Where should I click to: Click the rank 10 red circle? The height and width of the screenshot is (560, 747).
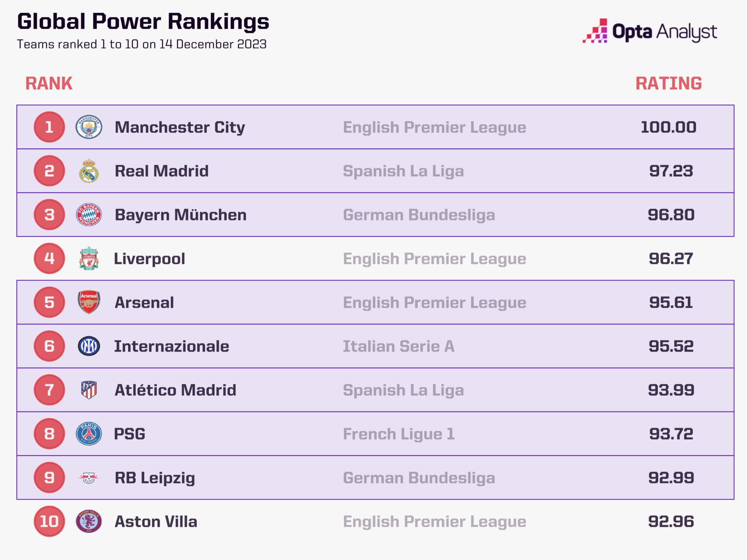tap(49, 521)
